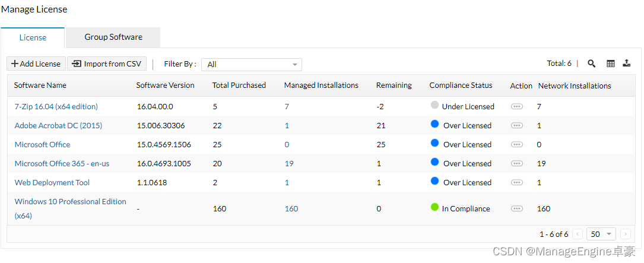Switch to the License tab
The height and width of the screenshot is (263, 644).
coord(33,37)
